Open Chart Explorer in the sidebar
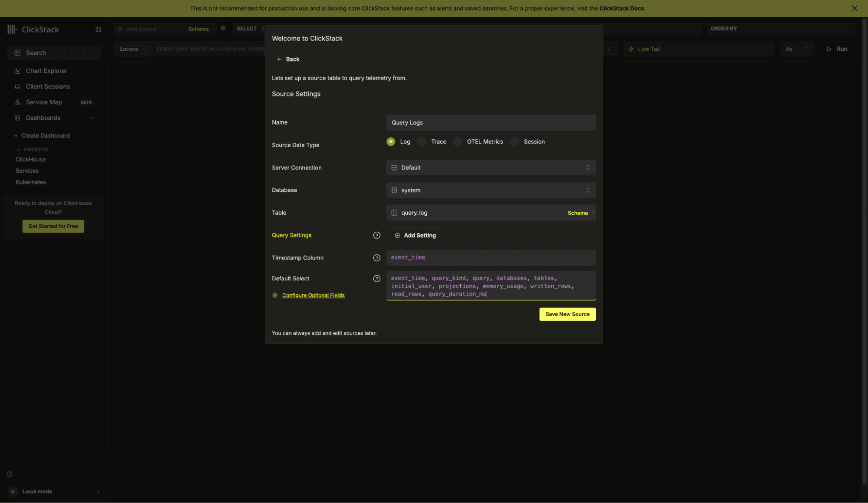 pos(46,71)
